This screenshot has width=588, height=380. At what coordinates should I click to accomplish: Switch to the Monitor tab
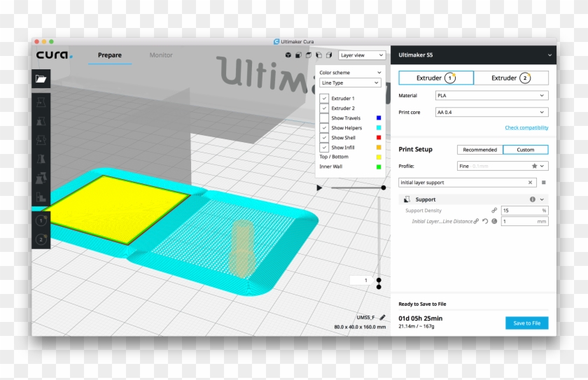click(161, 55)
